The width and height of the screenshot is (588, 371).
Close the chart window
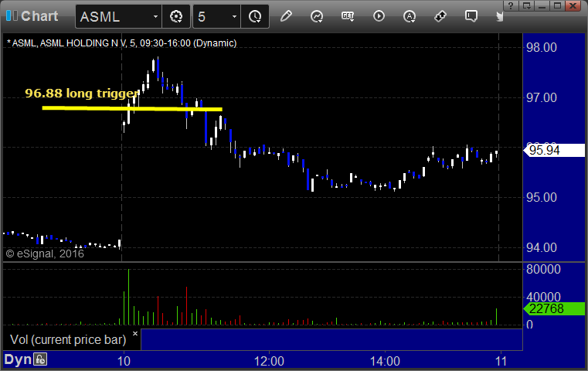573,5
